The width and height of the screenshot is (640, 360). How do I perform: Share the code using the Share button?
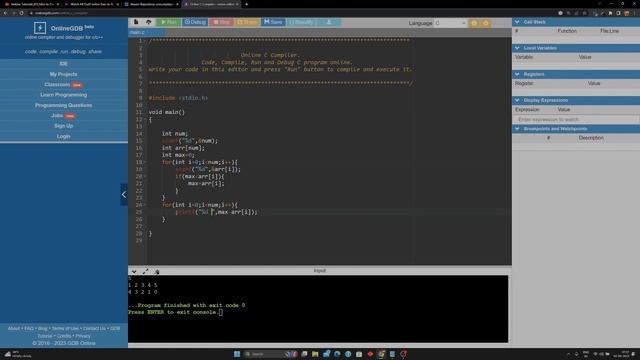[x=247, y=22]
